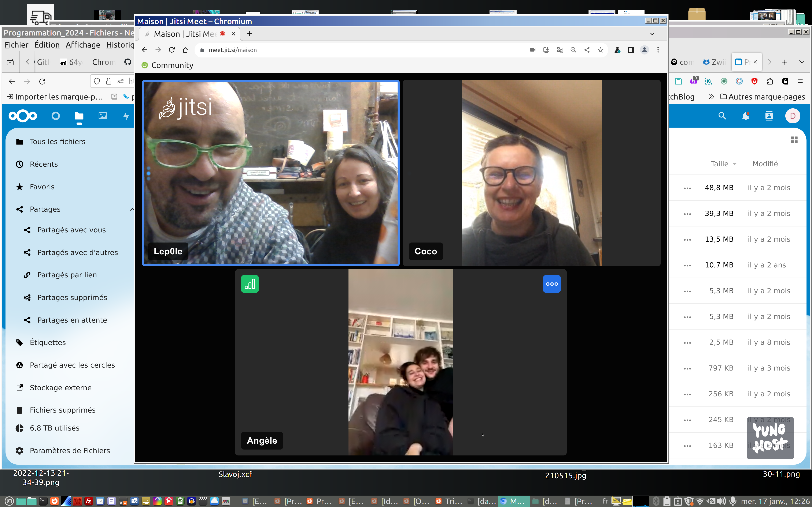Toggle the microphone in the system tray
812x507 pixels.
point(733,501)
